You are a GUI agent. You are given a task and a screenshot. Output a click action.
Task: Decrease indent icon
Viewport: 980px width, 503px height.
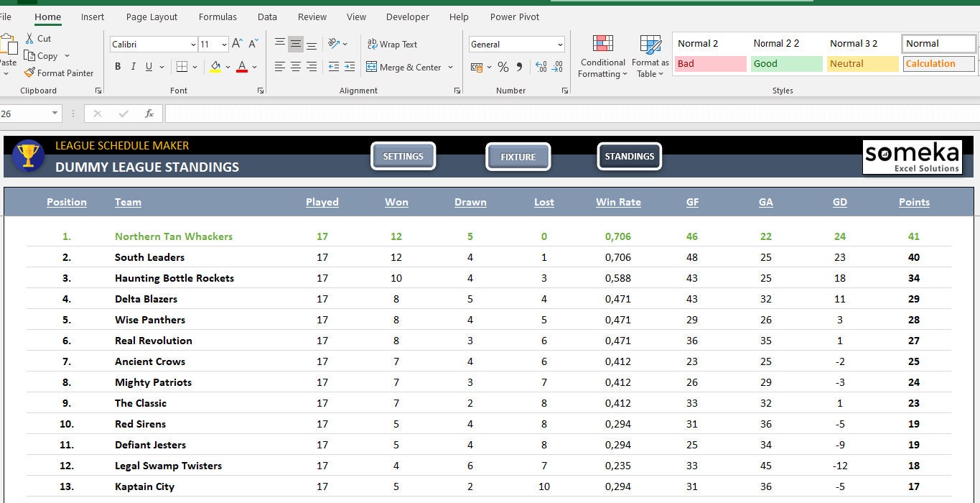334,67
